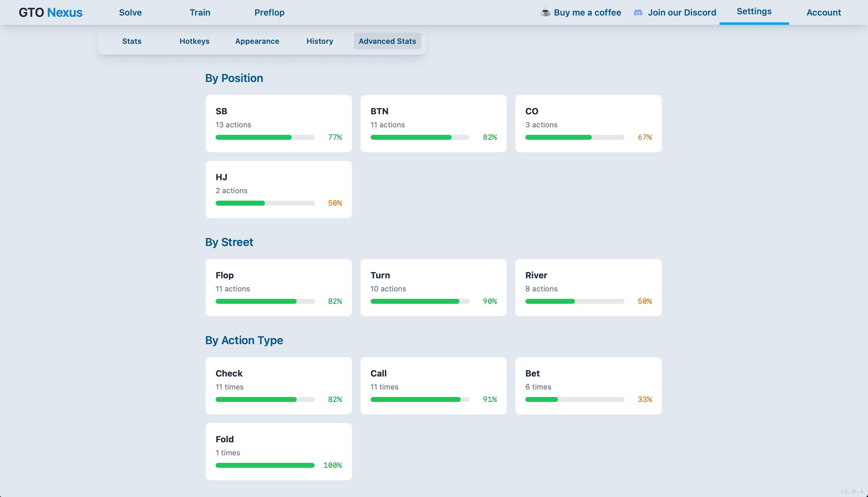Switch to the Appearance tab
This screenshot has height=497, width=868.
click(257, 41)
